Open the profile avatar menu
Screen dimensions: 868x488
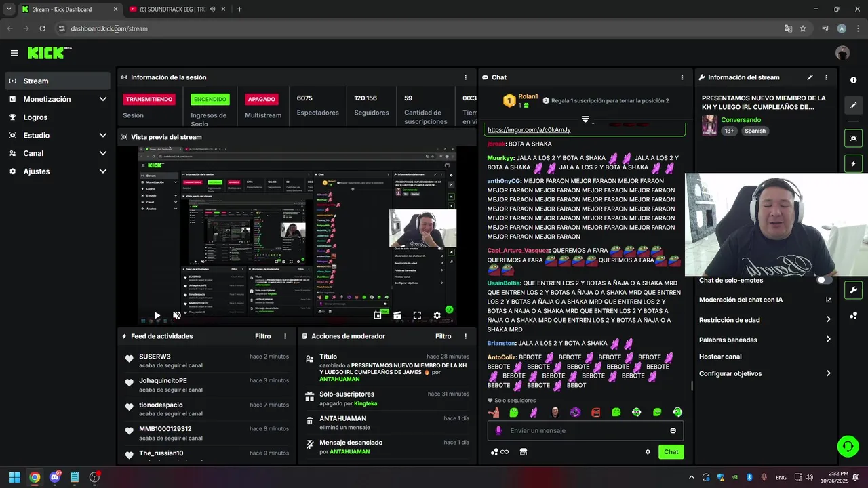click(842, 53)
